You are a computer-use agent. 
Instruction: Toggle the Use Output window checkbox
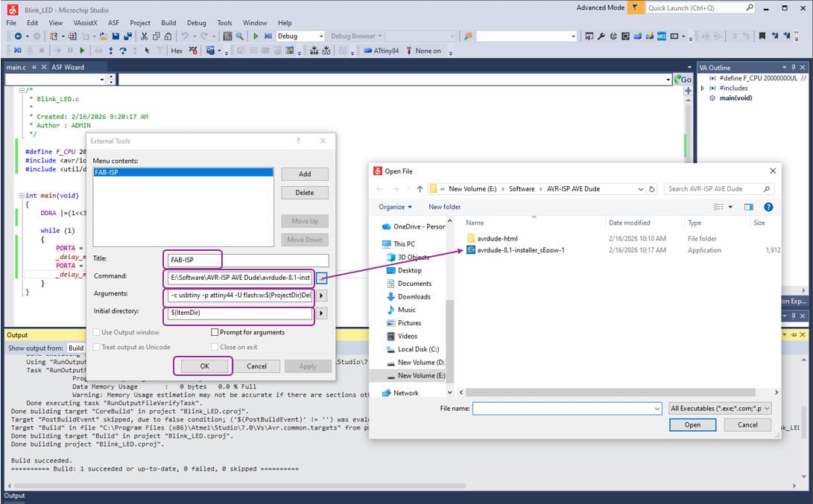[x=96, y=333]
